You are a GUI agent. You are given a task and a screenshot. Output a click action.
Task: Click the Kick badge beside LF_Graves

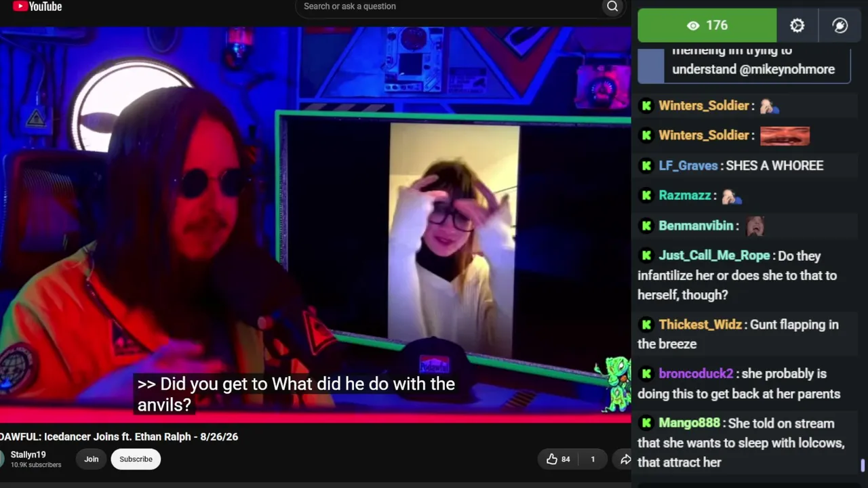646,165
